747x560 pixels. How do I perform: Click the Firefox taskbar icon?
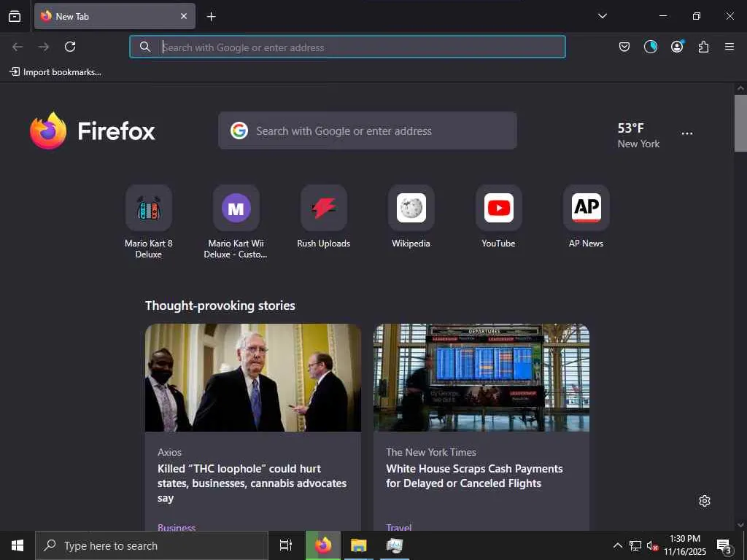pos(323,545)
